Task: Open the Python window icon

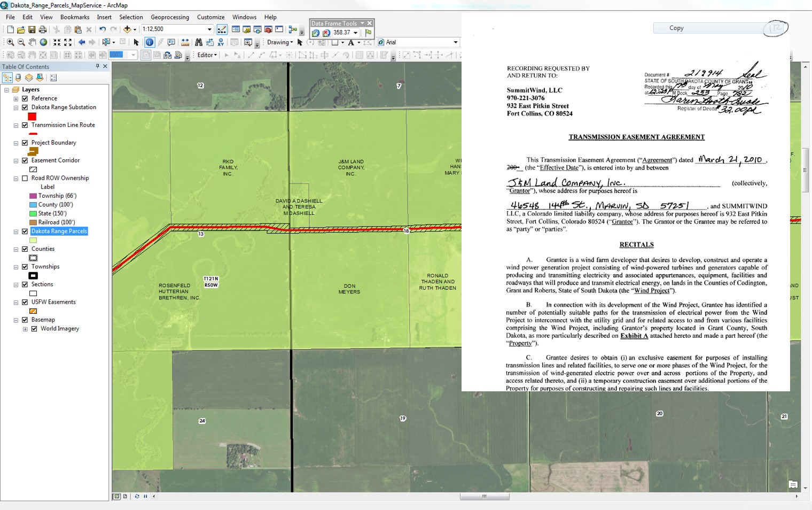Action: tap(279, 29)
